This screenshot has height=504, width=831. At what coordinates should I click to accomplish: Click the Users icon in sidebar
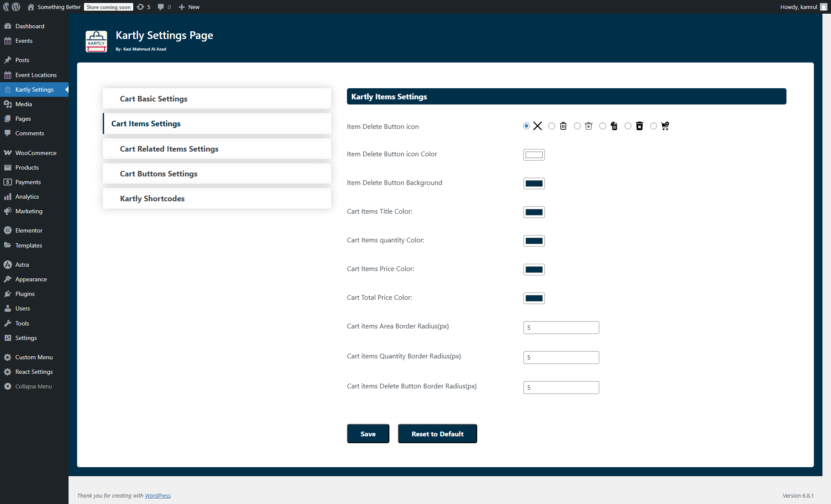point(8,308)
